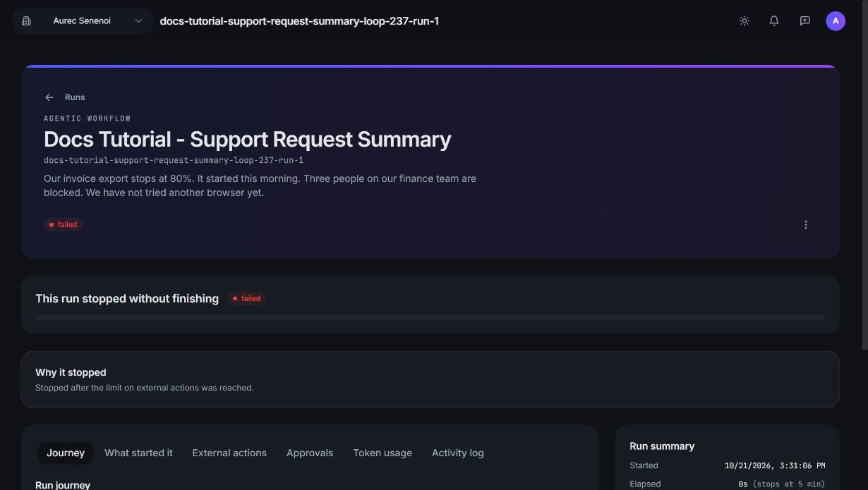Open the feedback chat icon
The image size is (868, 490).
pyautogui.click(x=804, y=21)
